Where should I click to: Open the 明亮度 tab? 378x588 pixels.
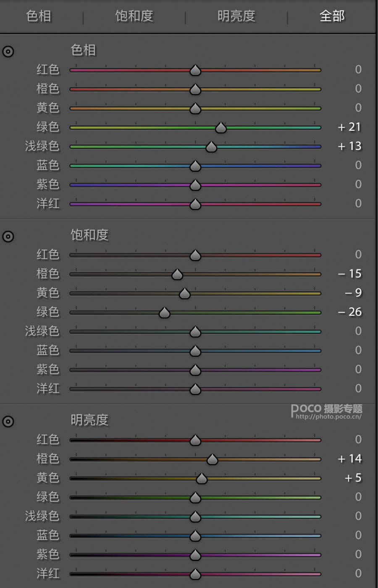pos(236,16)
